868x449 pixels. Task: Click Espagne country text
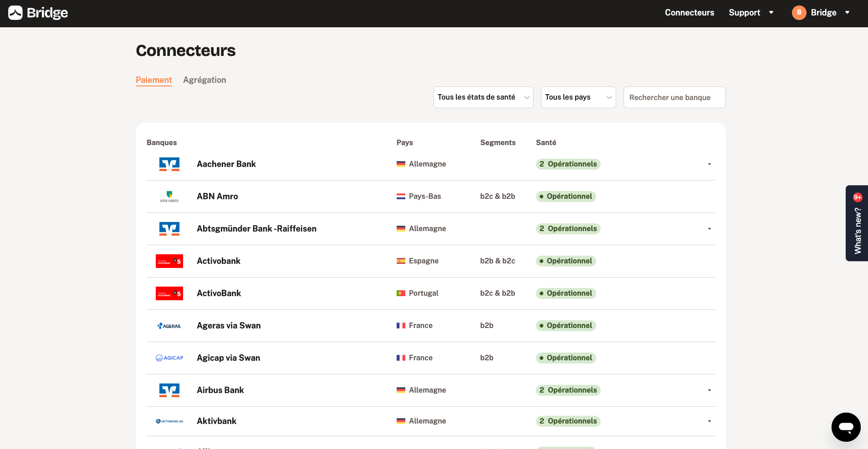click(x=424, y=261)
